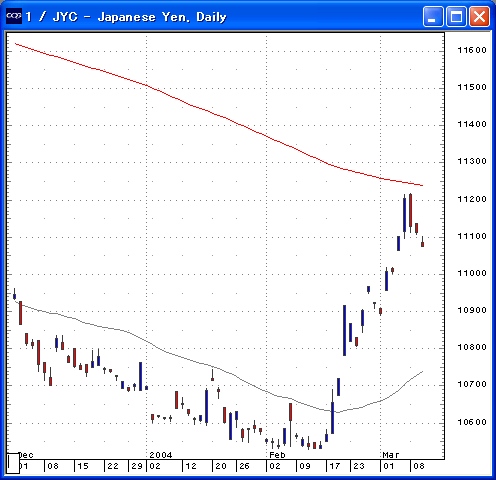Click the date label '08' under Mar
This screenshot has height=480, width=496.
419,466
